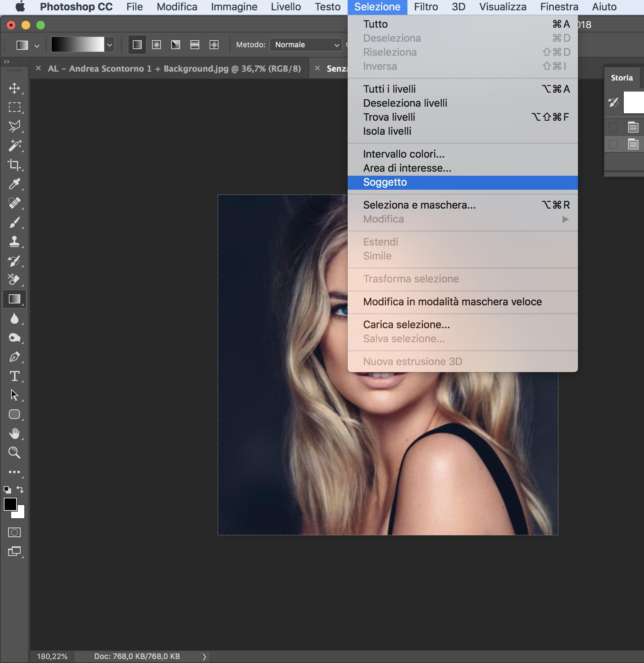Select the Polygonal Lasso tool

click(x=14, y=126)
